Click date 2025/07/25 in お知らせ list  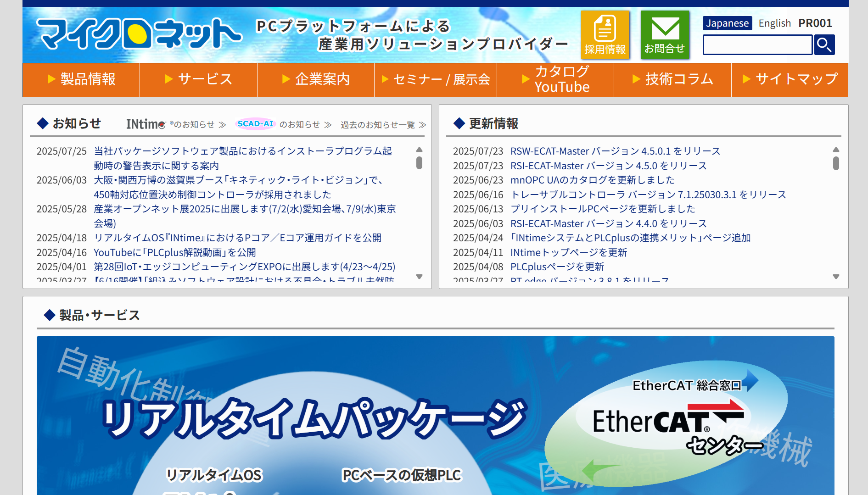click(62, 151)
